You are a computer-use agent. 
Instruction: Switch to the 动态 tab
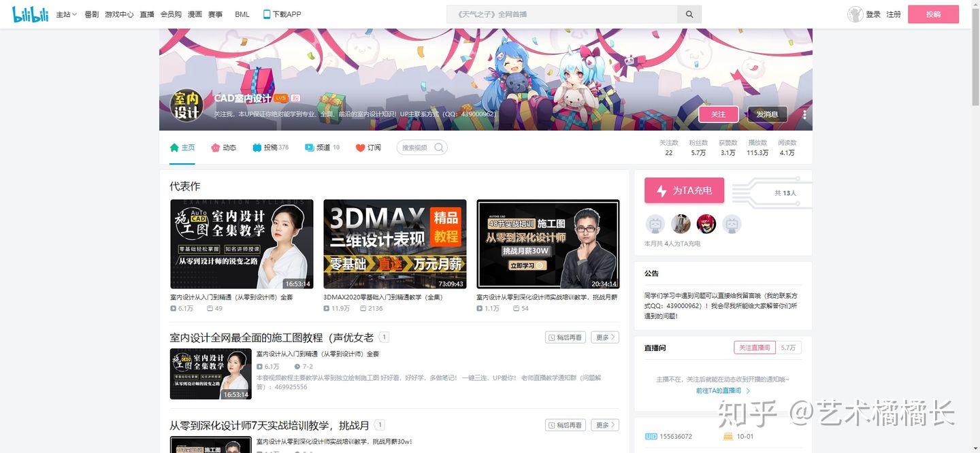(223, 148)
